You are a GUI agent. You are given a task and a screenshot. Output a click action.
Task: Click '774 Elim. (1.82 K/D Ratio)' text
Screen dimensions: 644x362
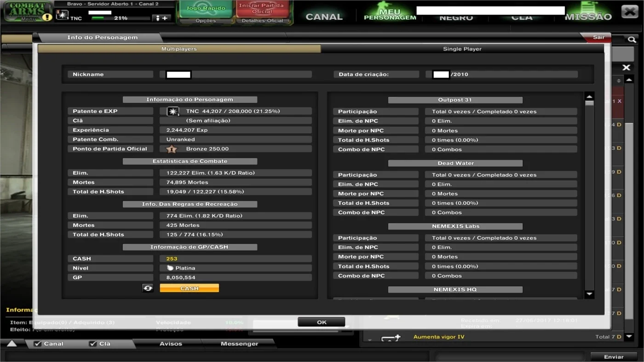coord(204,215)
